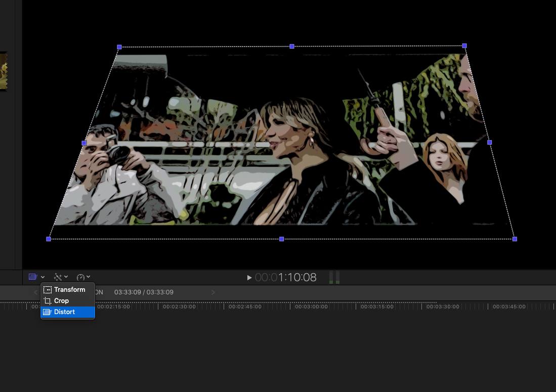
Task: Start playback with the play button
Action: 249,278
